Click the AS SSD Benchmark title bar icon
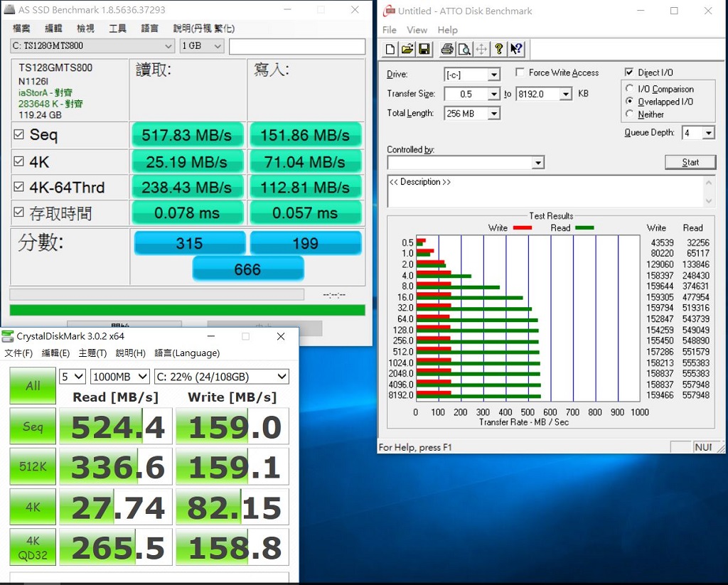This screenshot has width=728, height=585. pyautogui.click(x=10, y=9)
